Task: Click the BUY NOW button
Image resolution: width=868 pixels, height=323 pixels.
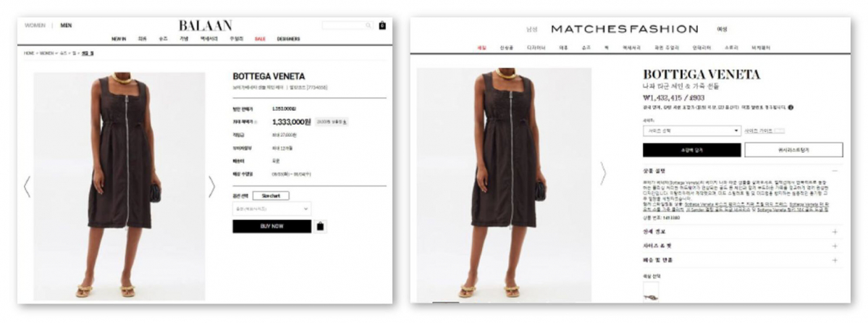Action: click(x=271, y=226)
